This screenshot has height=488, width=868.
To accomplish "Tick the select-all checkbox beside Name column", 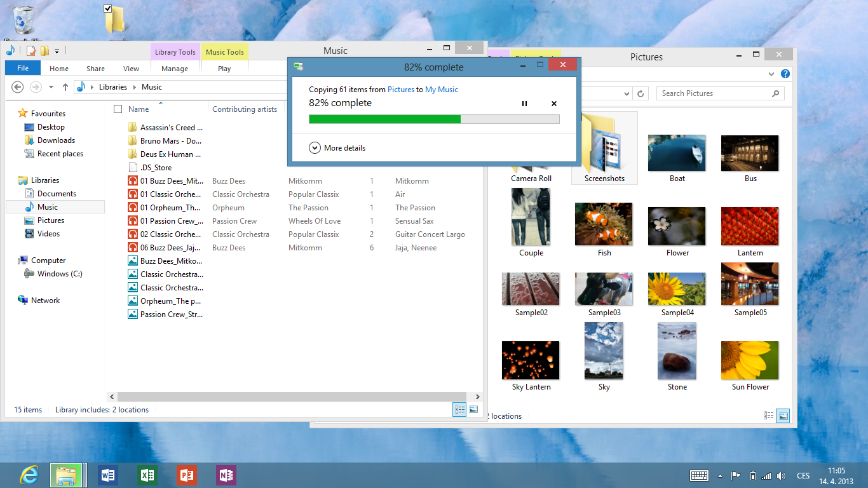I will [x=118, y=109].
